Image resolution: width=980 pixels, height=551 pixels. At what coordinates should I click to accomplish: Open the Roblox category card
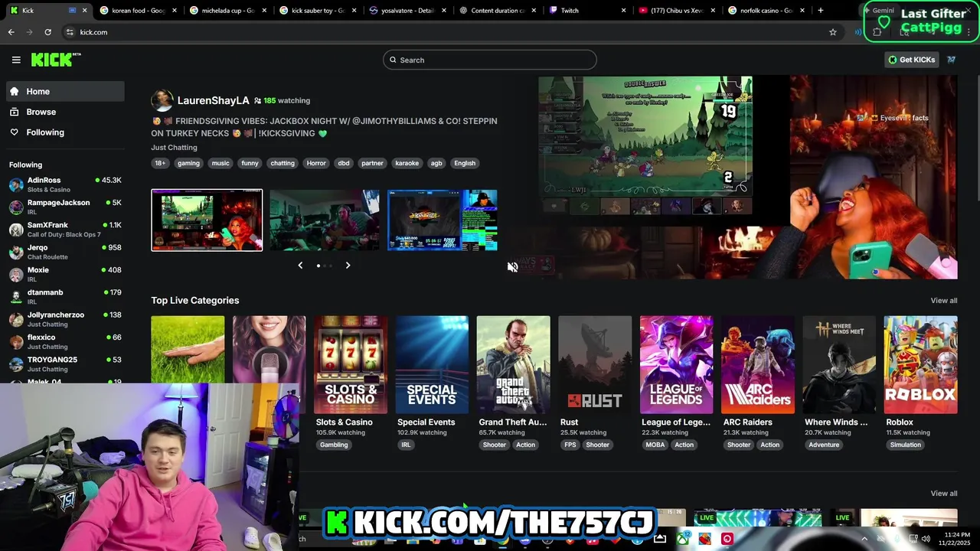(920, 365)
